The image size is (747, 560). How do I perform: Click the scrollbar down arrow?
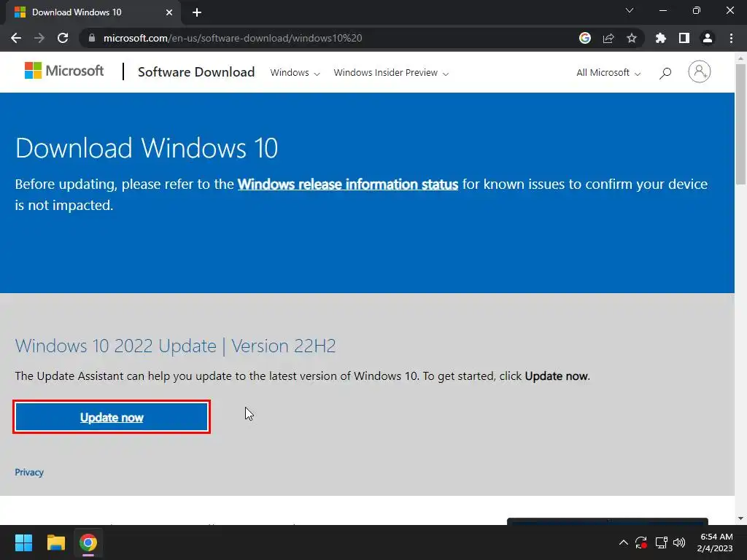(x=741, y=518)
